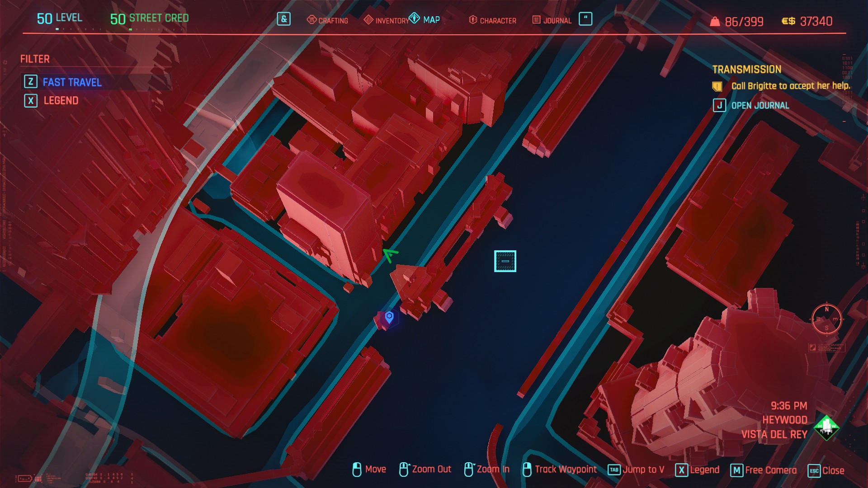
Task: Expand the Legend via bottom bar
Action: [x=698, y=470]
